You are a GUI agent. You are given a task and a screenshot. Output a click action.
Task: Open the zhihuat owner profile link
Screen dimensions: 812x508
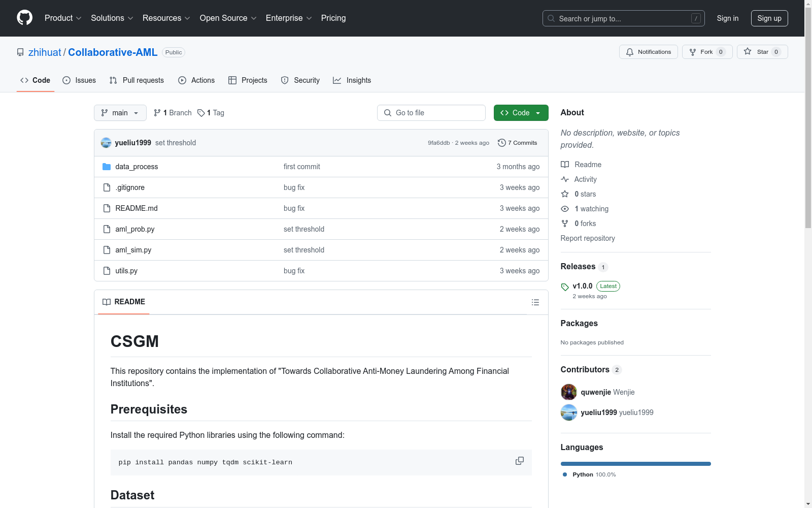click(45, 52)
